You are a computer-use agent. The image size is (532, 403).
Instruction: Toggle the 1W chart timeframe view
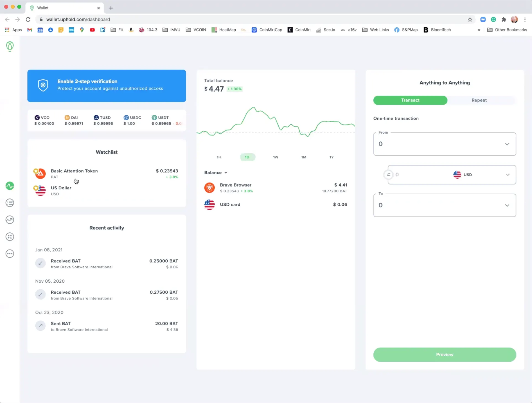[275, 157]
